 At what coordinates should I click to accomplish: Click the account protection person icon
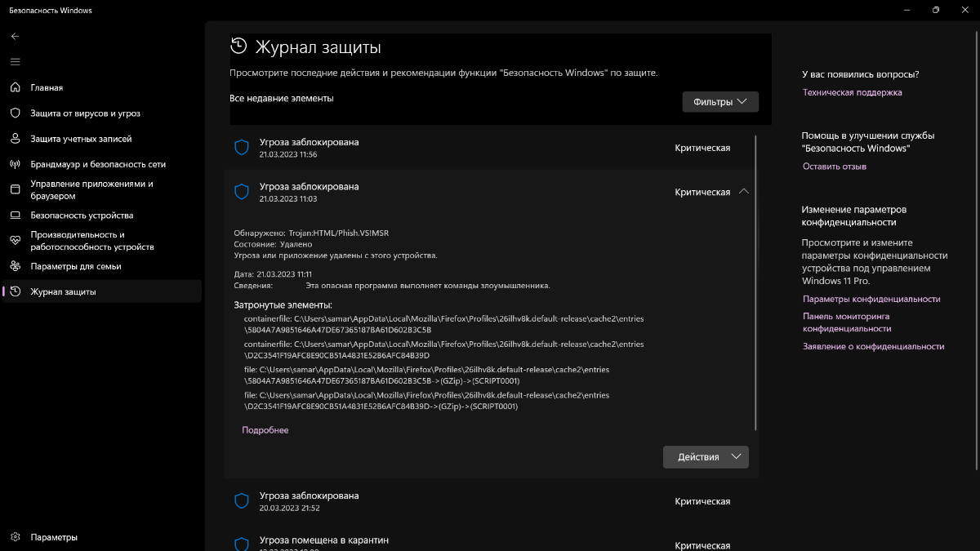(15, 139)
